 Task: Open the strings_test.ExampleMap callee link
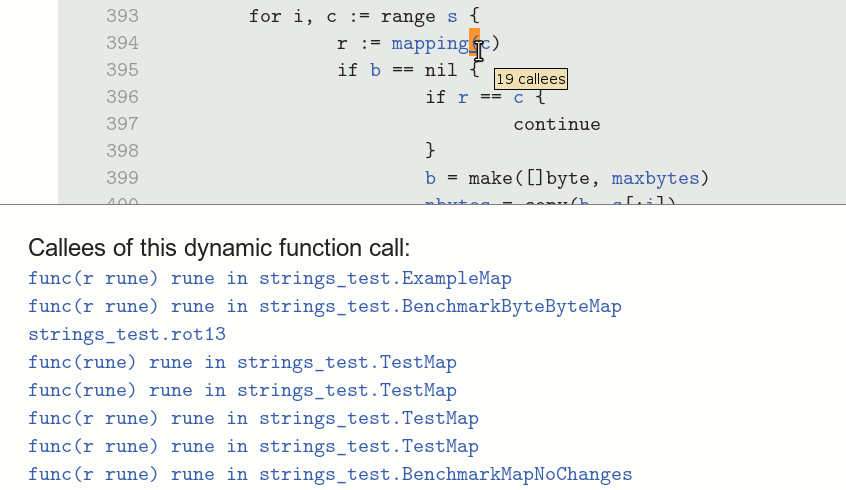click(269, 279)
